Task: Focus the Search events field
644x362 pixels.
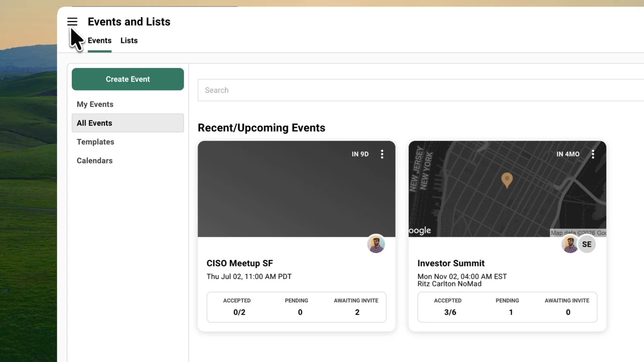Action: pyautogui.click(x=421, y=90)
